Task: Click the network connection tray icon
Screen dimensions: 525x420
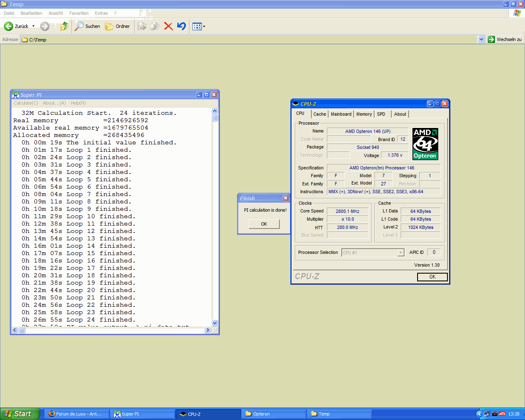Action: click(x=487, y=414)
